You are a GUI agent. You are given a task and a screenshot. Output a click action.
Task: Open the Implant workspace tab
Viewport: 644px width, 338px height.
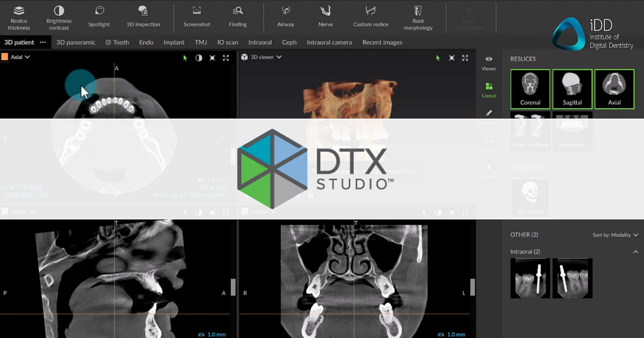click(x=173, y=42)
